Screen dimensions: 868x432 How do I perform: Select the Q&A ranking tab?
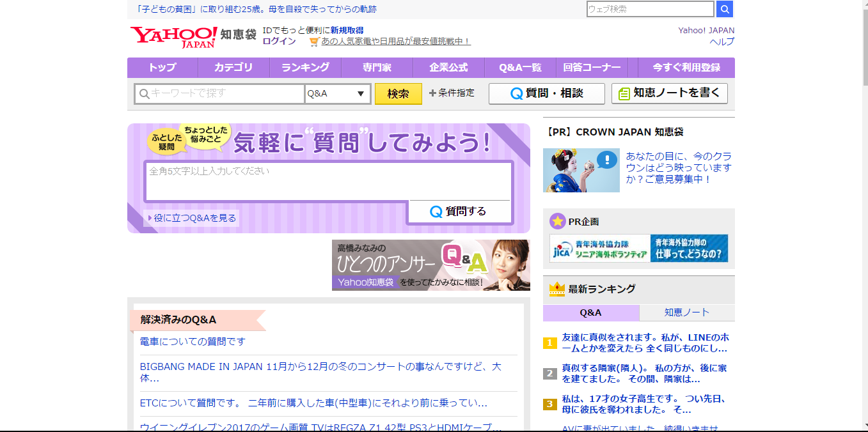591,312
